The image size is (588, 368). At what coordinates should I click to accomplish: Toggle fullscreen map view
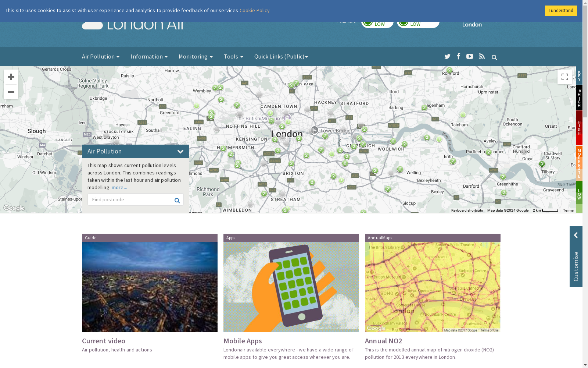click(x=565, y=77)
